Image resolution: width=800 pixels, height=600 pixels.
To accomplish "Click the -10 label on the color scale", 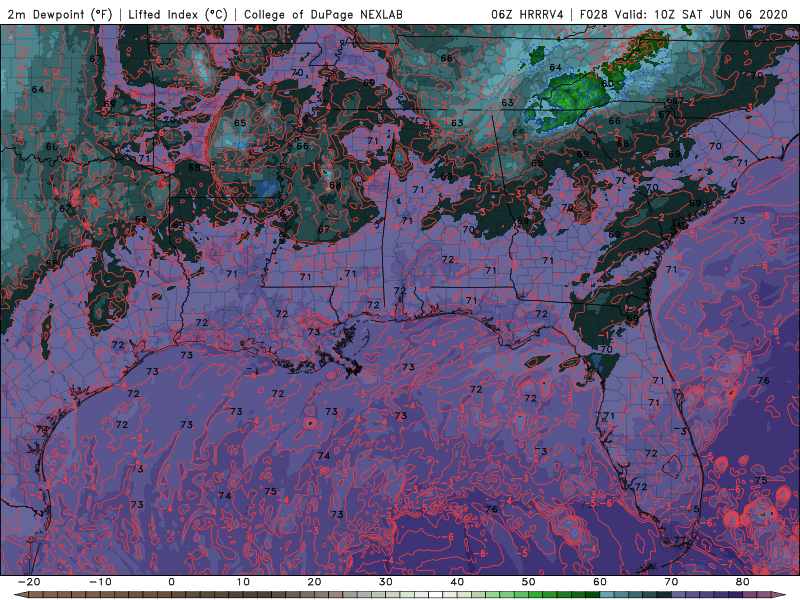I will 100,582.
